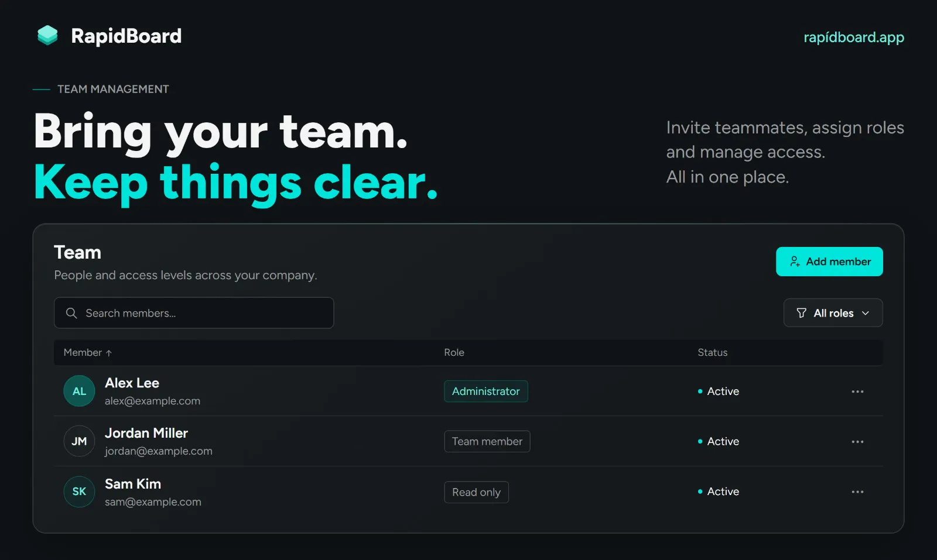Image resolution: width=937 pixels, height=560 pixels.
Task: Click the search magnifier icon
Action: (71, 313)
